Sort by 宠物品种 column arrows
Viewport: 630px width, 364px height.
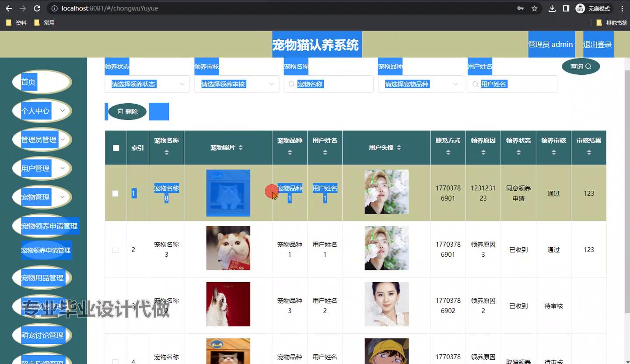[x=290, y=152]
